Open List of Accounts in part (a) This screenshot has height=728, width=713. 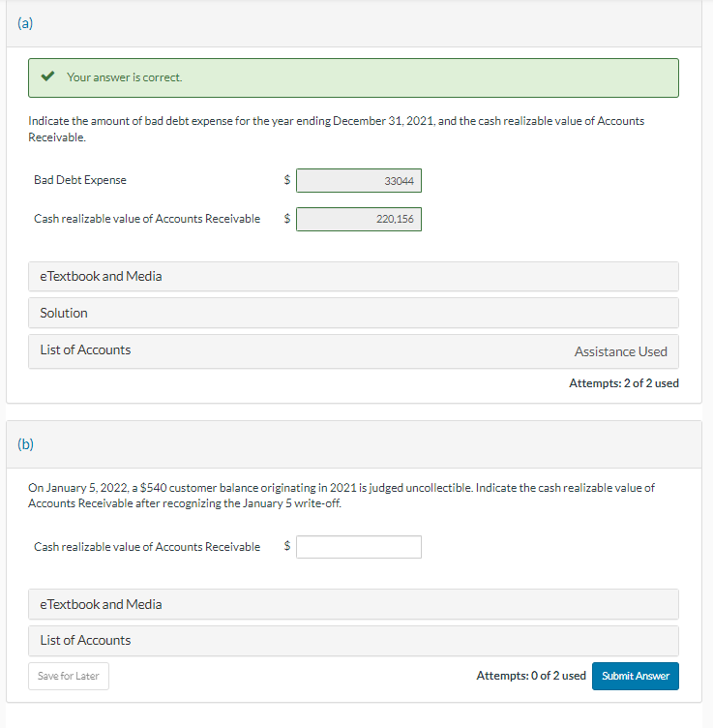pyautogui.click(x=85, y=350)
